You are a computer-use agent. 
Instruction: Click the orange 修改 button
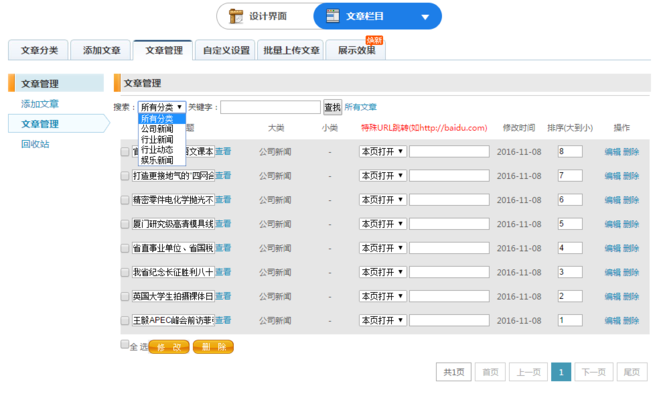pos(169,347)
